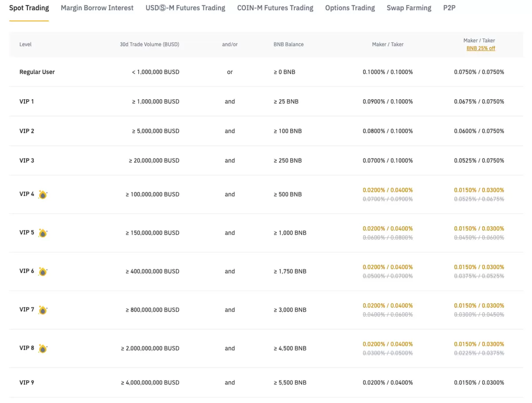532x403 pixels.
Task: Click the BNB Balance column header
Action: [x=289, y=44]
